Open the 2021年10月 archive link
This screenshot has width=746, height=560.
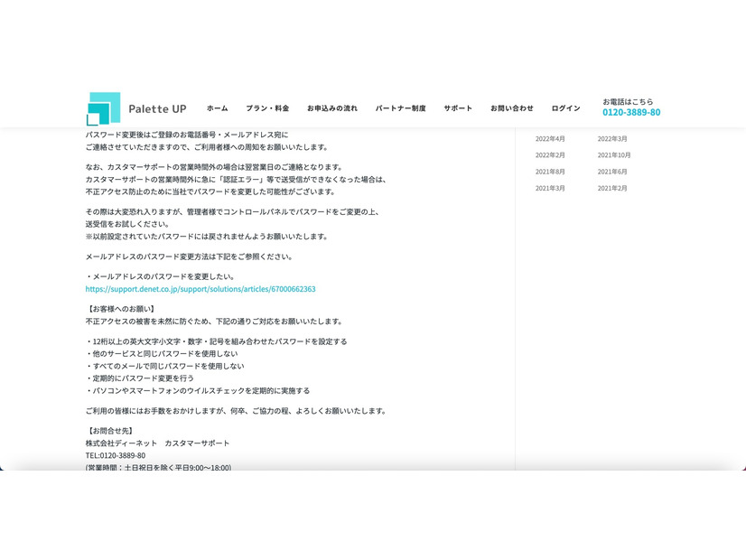pos(614,155)
